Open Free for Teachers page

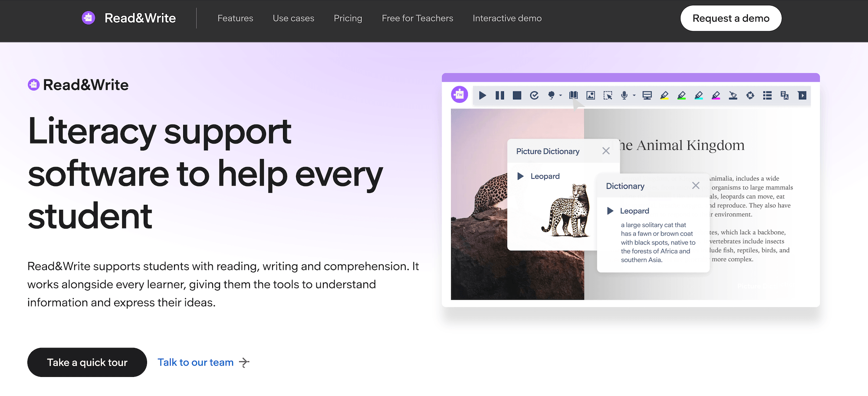pyautogui.click(x=418, y=18)
